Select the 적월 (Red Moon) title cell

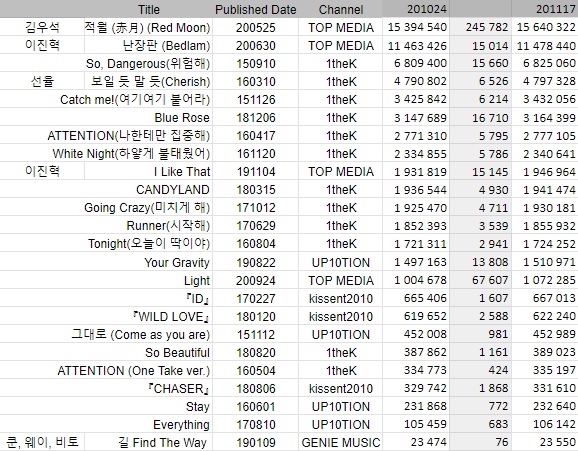click(x=149, y=27)
